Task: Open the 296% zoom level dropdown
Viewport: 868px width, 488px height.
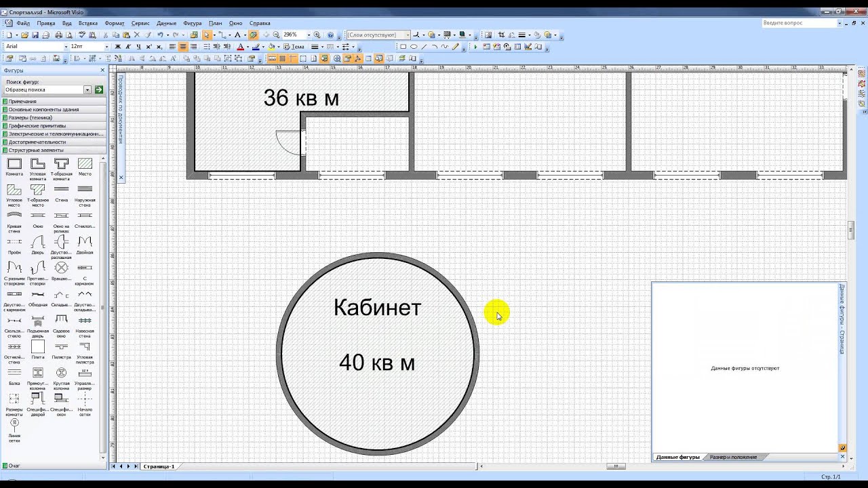Action: (x=309, y=35)
